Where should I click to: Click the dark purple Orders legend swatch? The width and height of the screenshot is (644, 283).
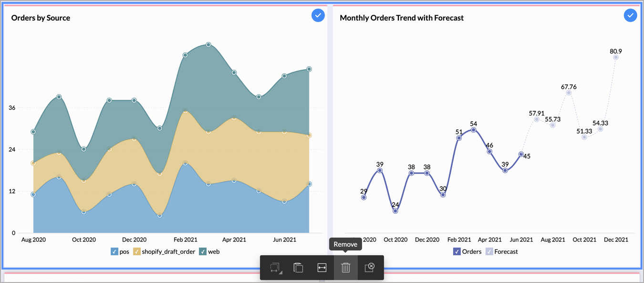click(457, 252)
